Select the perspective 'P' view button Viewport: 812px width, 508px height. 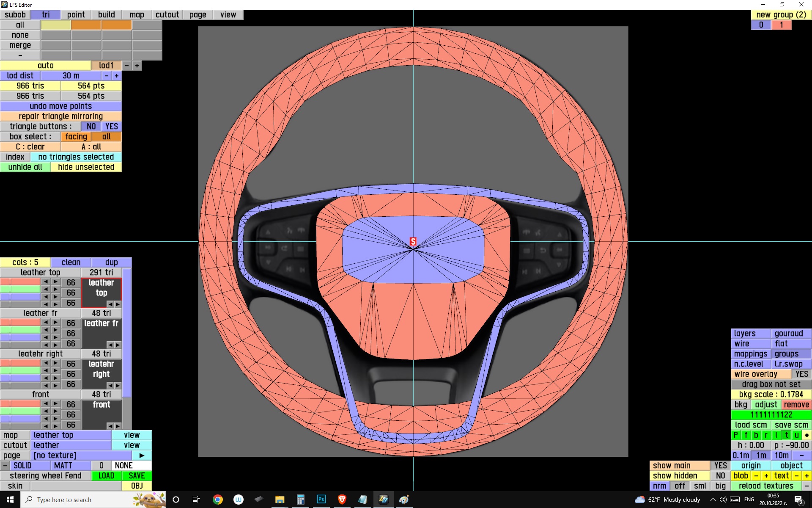pos(735,435)
